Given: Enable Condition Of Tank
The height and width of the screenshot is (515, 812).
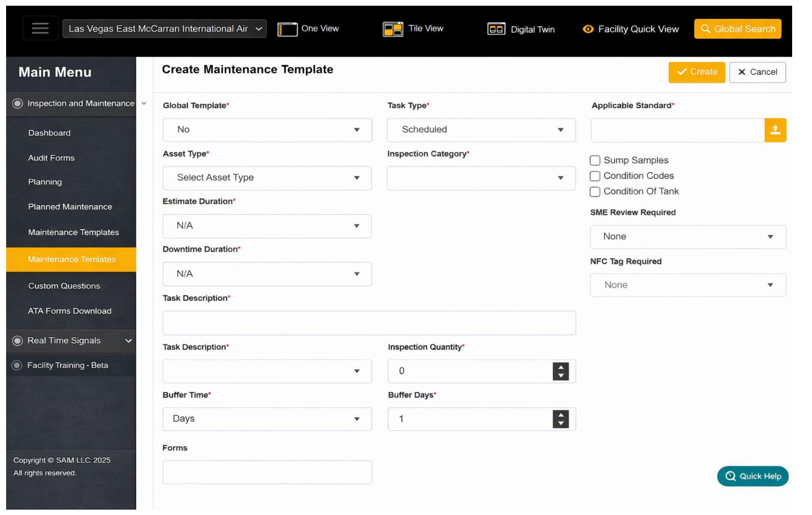Looking at the screenshot, I should pos(595,192).
